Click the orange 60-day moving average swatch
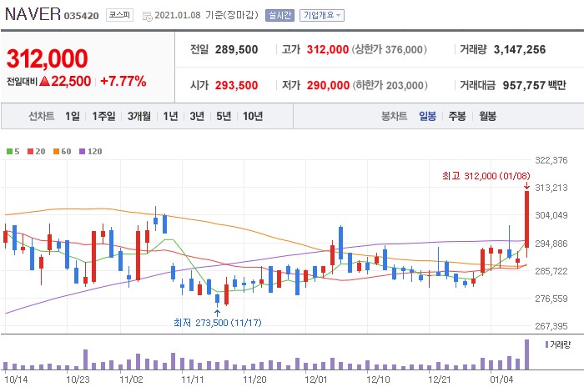584x392 pixels. pos(56,152)
